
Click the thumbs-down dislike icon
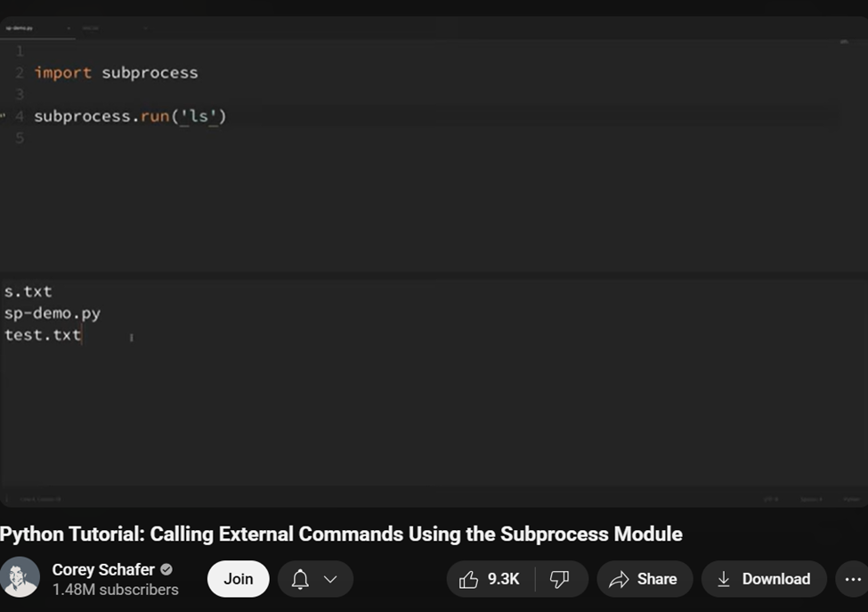[x=560, y=580]
